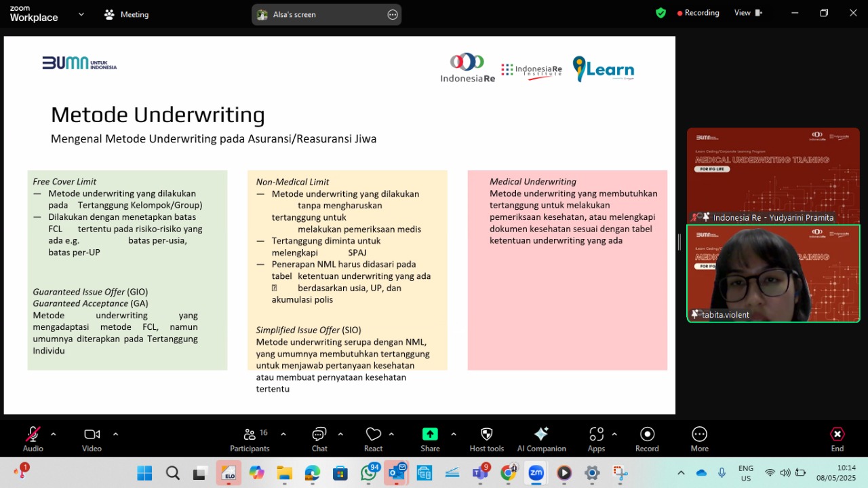The width and height of the screenshot is (868, 488).
Task: Click the OneDrive cloud tray icon
Action: point(701,472)
